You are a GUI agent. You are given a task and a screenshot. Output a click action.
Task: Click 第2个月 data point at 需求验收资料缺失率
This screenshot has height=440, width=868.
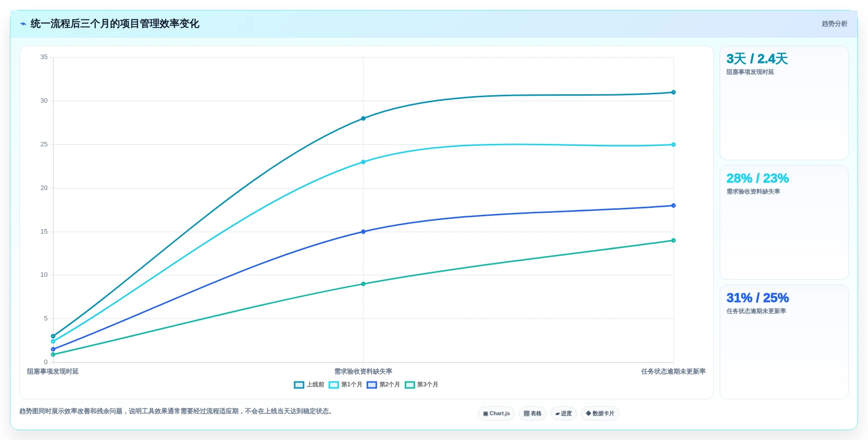click(x=364, y=232)
